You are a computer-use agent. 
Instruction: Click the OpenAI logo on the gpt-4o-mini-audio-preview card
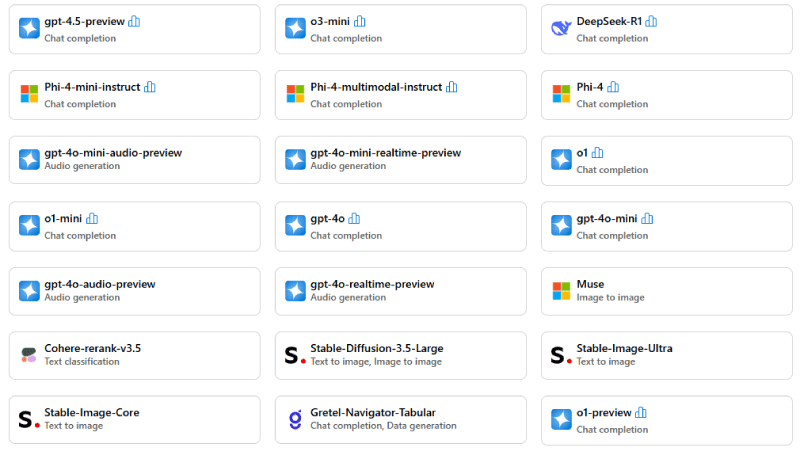pos(29,159)
